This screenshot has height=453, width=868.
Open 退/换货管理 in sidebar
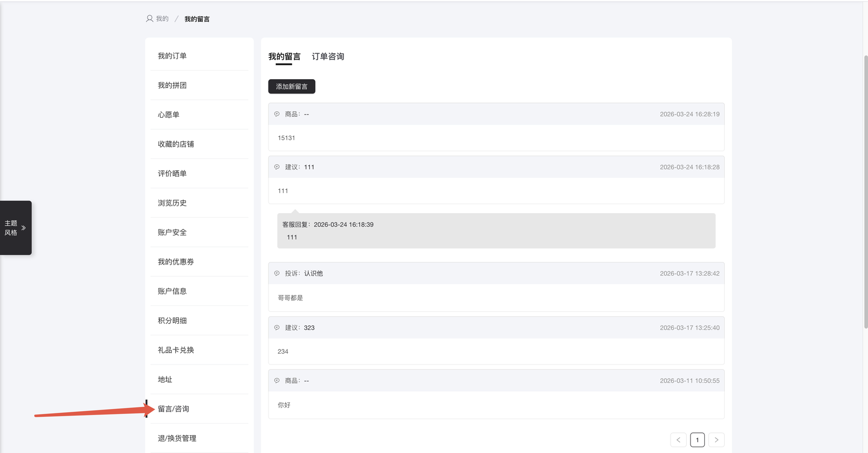coord(177,438)
